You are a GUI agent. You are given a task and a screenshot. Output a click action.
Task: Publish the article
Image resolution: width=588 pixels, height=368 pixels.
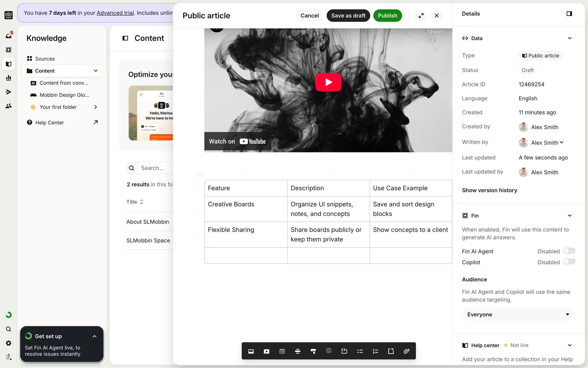(x=387, y=16)
